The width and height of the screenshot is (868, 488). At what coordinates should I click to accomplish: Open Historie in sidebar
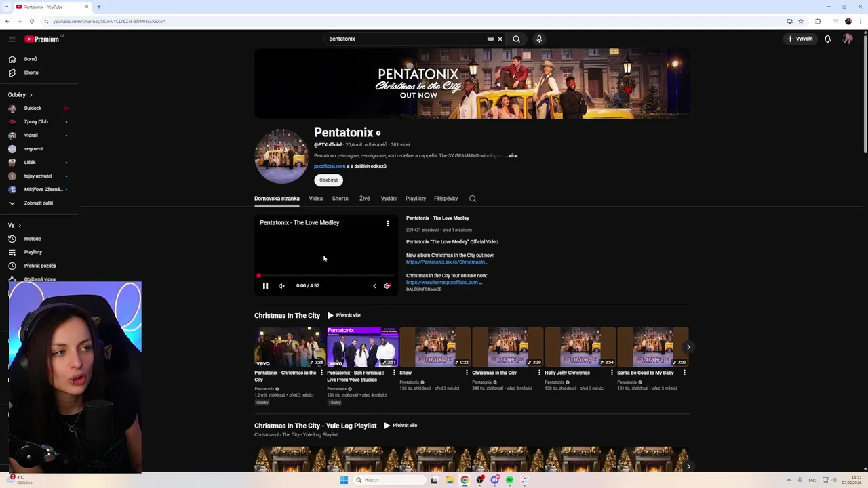coord(32,239)
